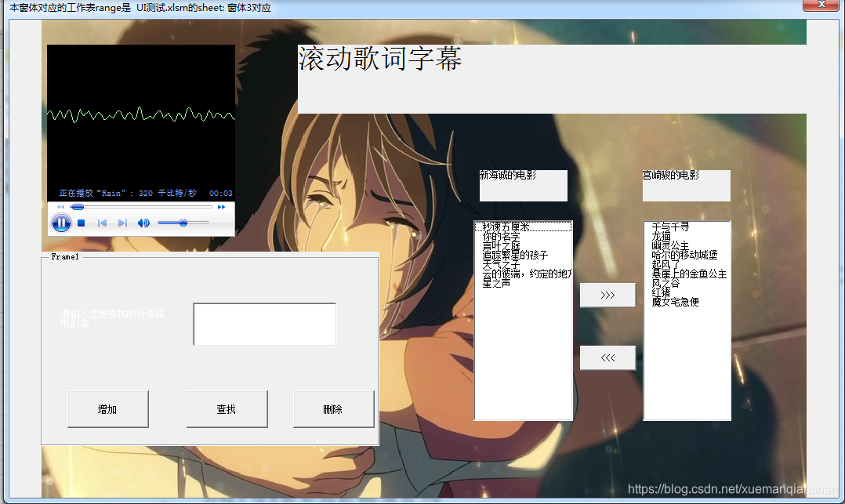Click the now-playing Rain status text
This screenshot has width=845, height=504.
(x=127, y=193)
